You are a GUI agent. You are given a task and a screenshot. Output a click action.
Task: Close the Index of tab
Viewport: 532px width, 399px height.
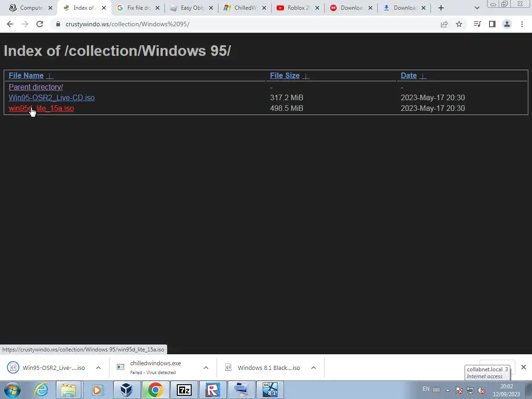point(104,8)
